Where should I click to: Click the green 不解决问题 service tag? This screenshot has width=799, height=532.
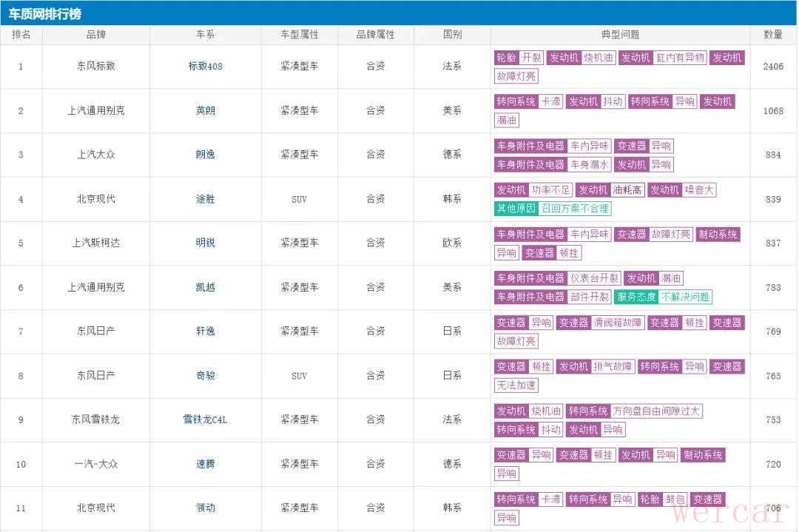(x=685, y=297)
